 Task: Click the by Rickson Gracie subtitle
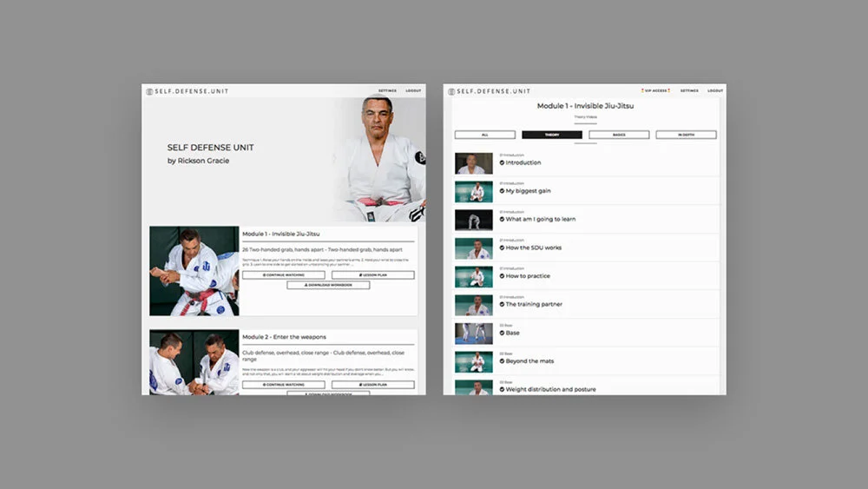pyautogui.click(x=198, y=162)
